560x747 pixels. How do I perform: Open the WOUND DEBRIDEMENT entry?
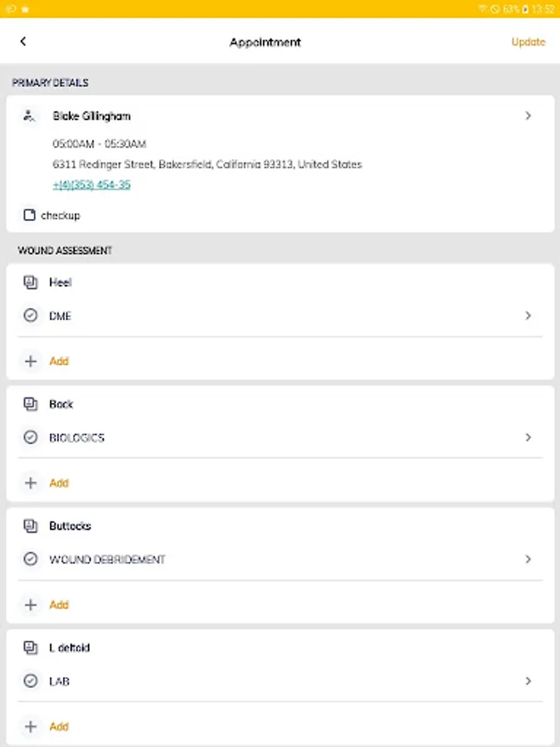point(108,559)
